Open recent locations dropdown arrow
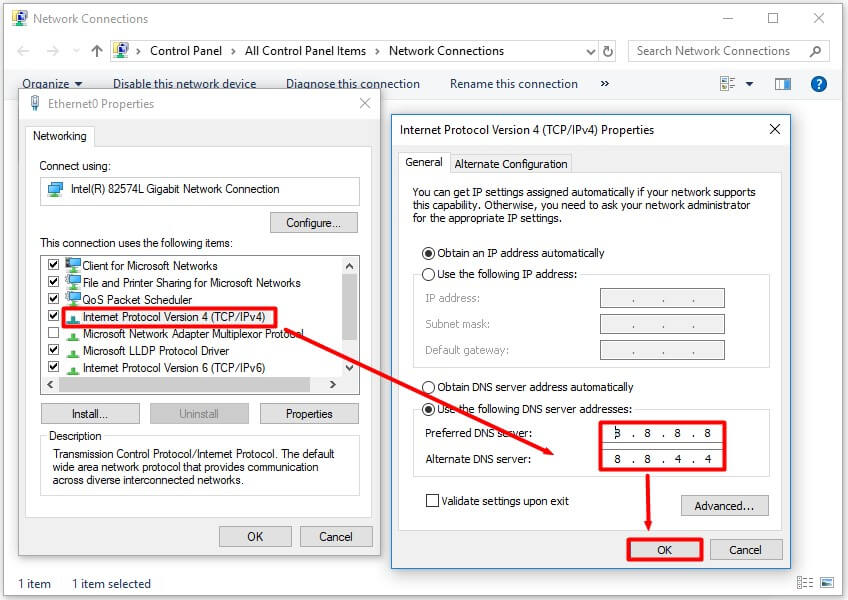 [76, 51]
